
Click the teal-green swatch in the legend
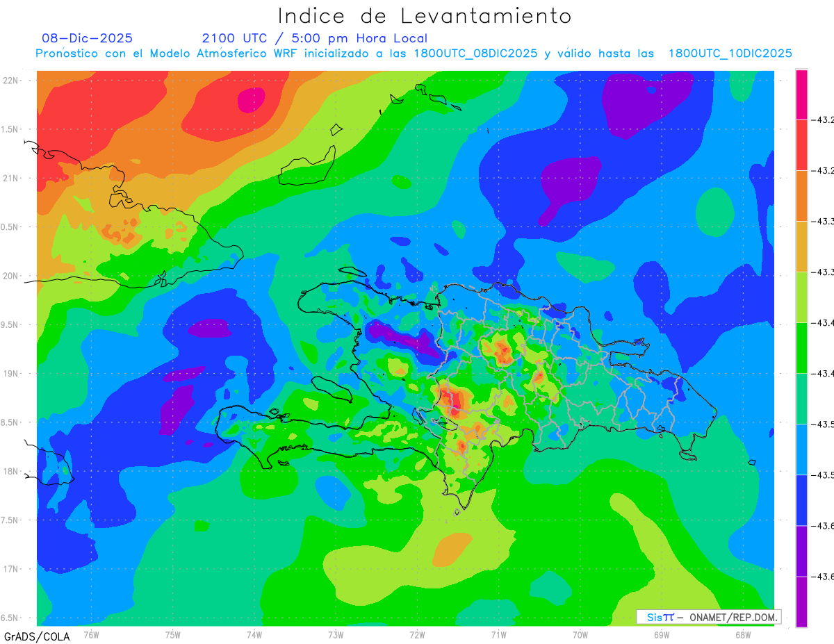pyautogui.click(x=801, y=399)
